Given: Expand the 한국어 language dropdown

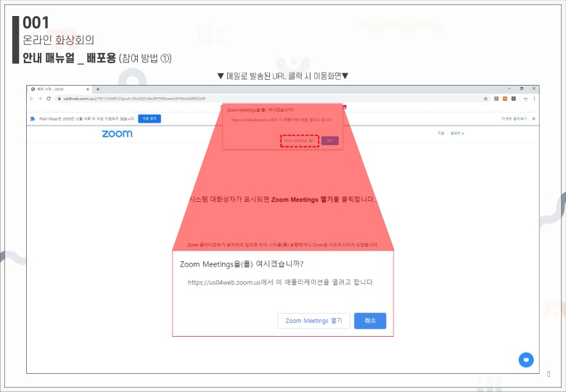Looking at the screenshot, I should (x=457, y=134).
